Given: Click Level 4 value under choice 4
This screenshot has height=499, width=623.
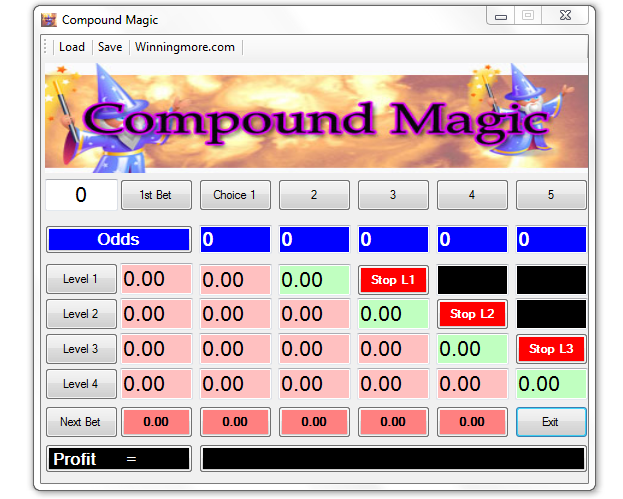Looking at the screenshot, I should tap(472, 384).
